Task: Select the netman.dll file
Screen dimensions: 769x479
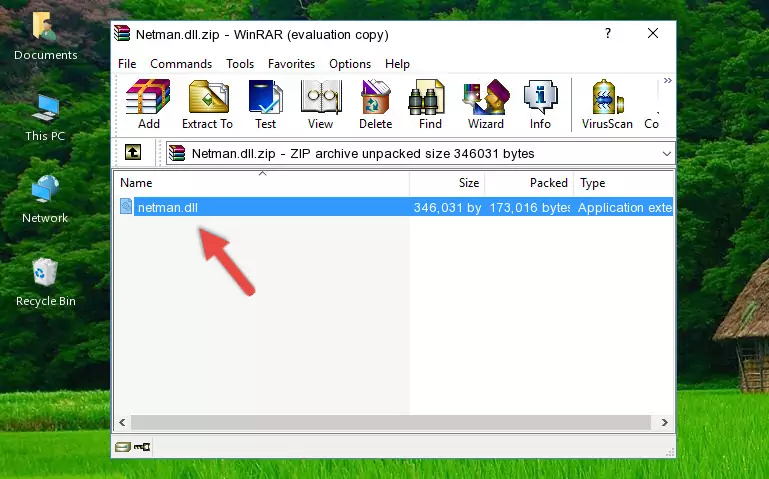Action: tap(395, 207)
